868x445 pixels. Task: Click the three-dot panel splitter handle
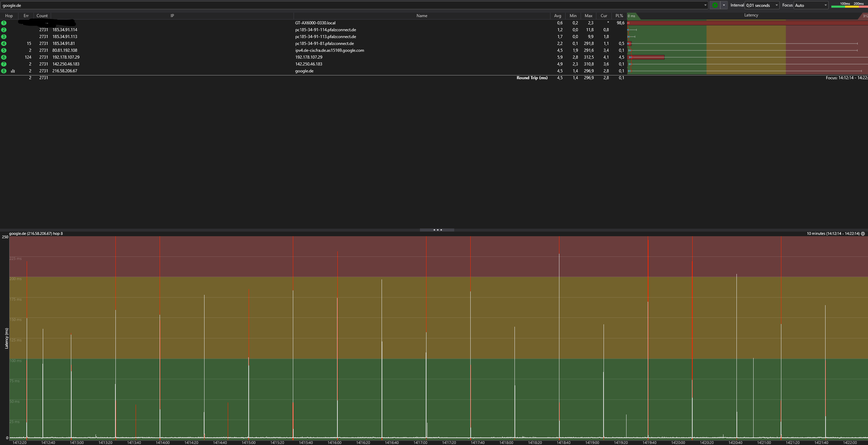click(x=437, y=230)
